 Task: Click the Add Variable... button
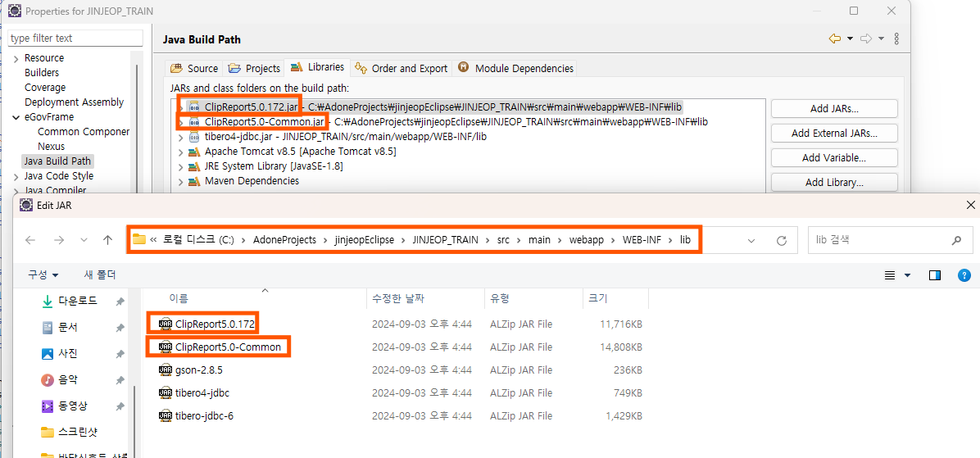pyautogui.click(x=834, y=158)
